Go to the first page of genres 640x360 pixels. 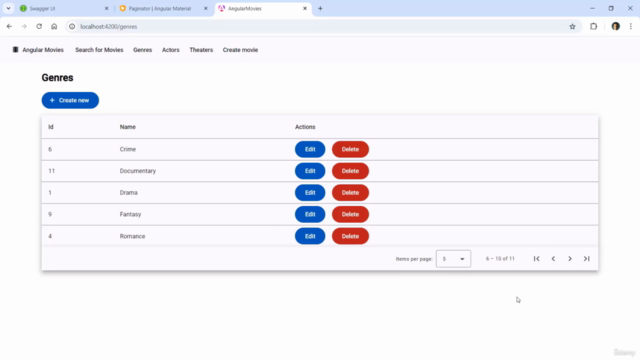click(536, 259)
